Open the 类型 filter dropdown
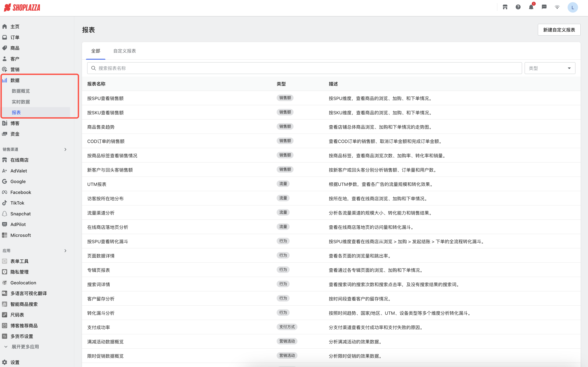The width and height of the screenshot is (588, 367). 550,68
